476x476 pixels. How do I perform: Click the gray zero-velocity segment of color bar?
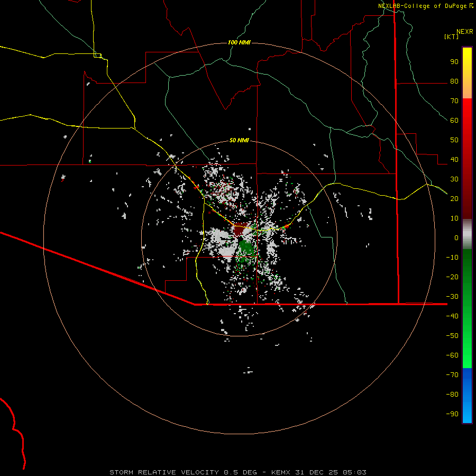[x=467, y=234]
